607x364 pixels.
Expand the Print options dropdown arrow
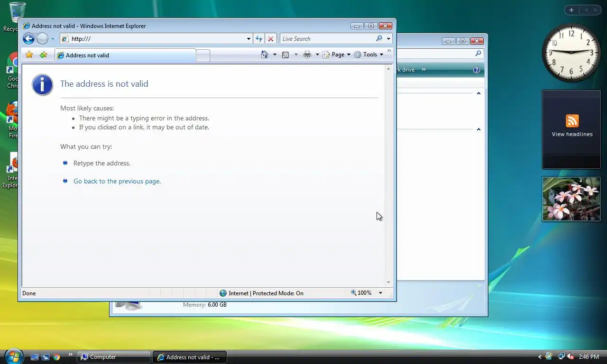click(x=317, y=55)
